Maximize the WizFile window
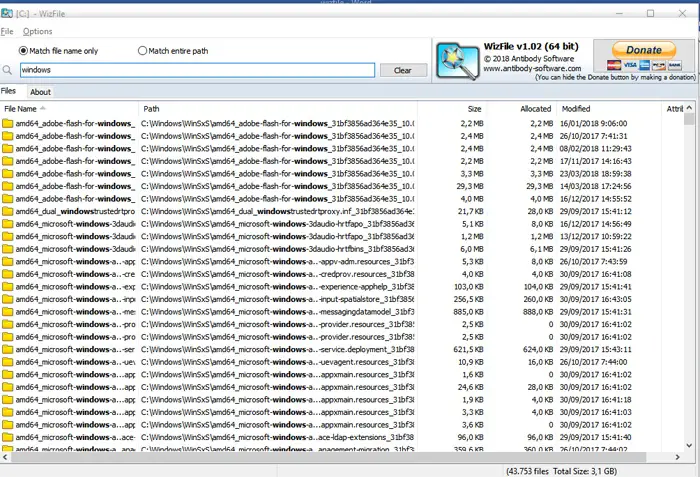 point(650,13)
